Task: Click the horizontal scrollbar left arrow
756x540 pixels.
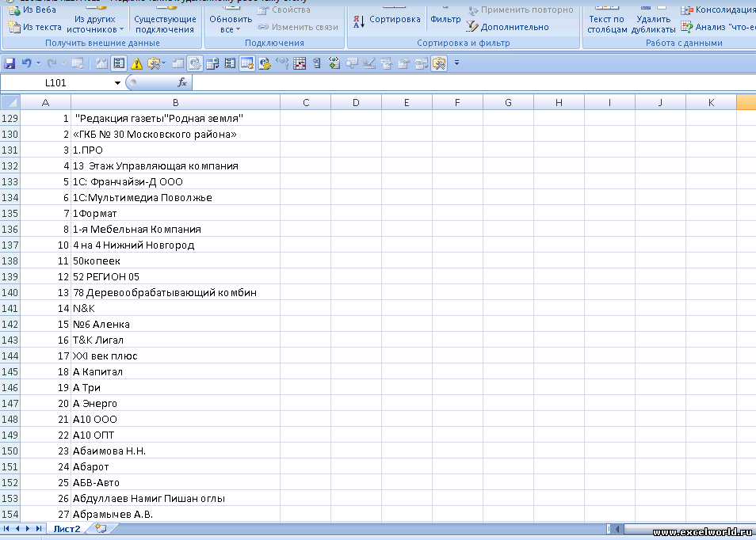Action: click(617, 529)
